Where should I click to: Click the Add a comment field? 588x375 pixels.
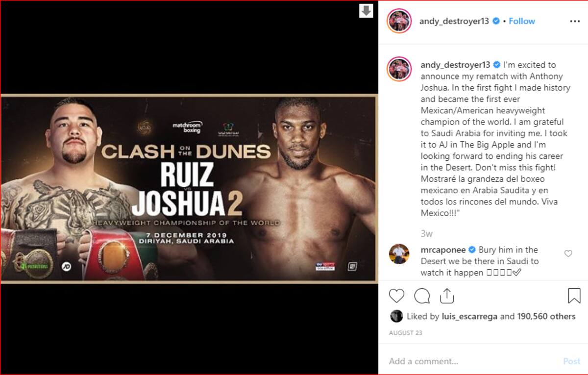(473, 361)
